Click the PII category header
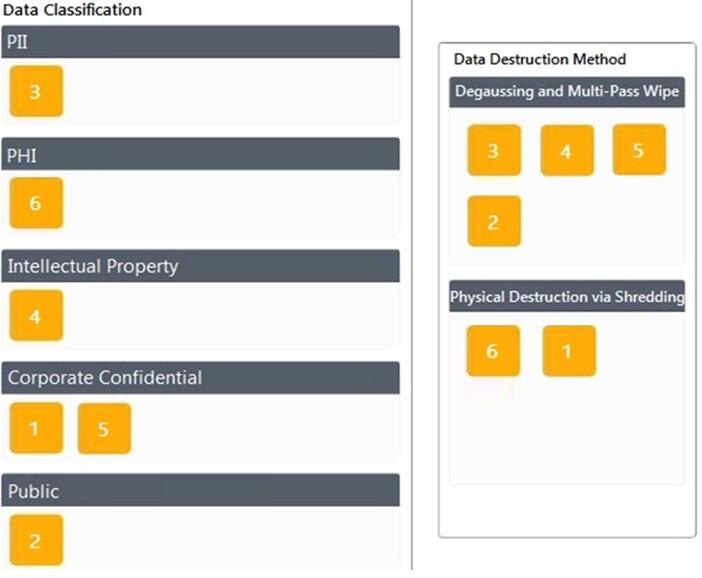 pos(201,42)
